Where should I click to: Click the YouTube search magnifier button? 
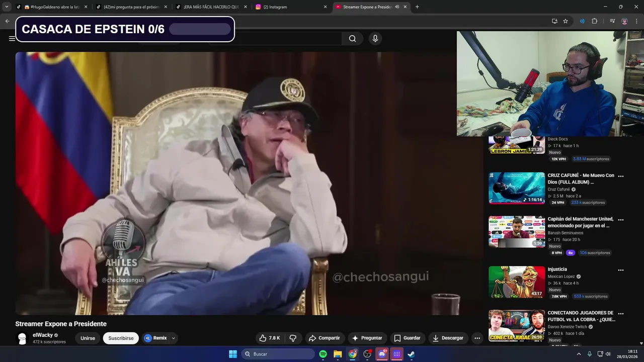point(352,39)
